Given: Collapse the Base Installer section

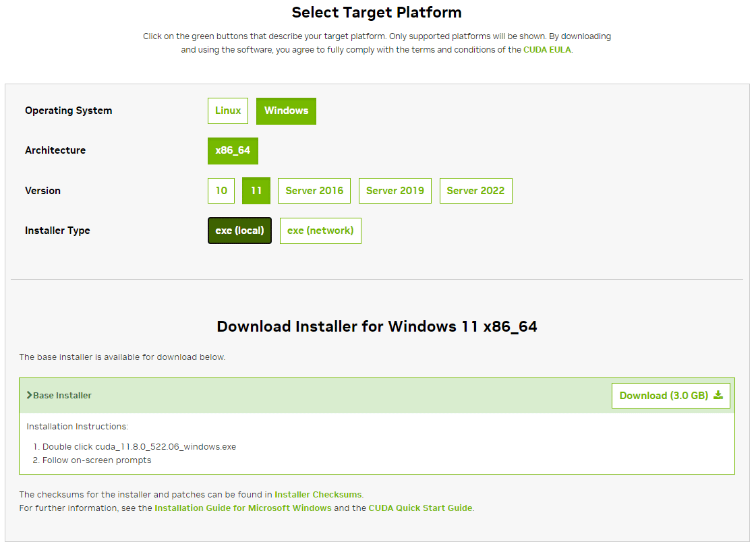Looking at the screenshot, I should (59, 396).
